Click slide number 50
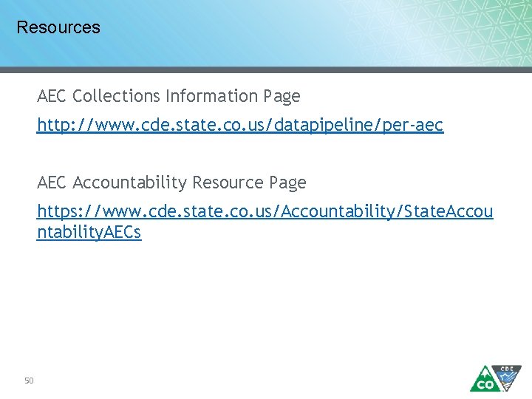The height and width of the screenshot is (399, 532). coord(29,381)
